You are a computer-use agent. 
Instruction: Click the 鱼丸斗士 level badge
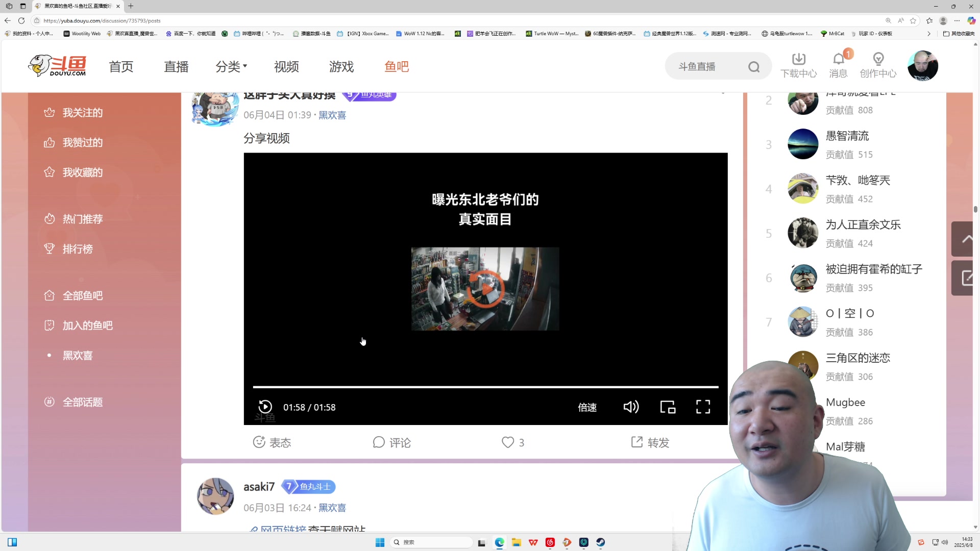coord(308,487)
